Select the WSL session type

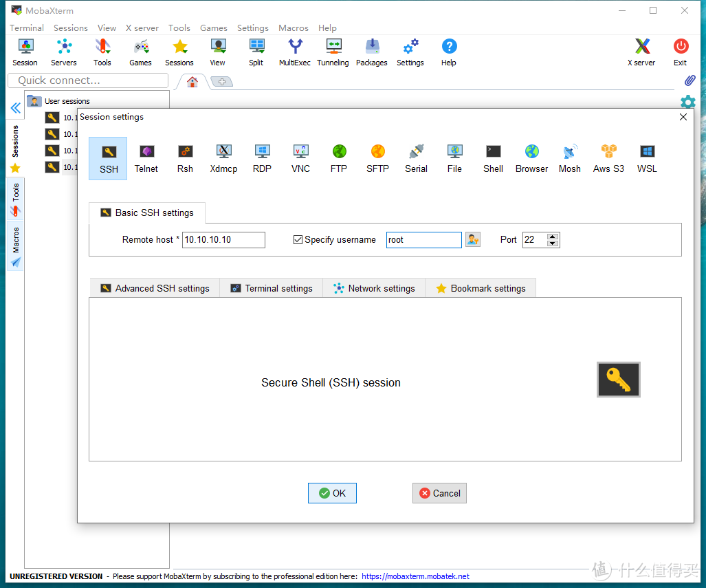click(x=647, y=159)
